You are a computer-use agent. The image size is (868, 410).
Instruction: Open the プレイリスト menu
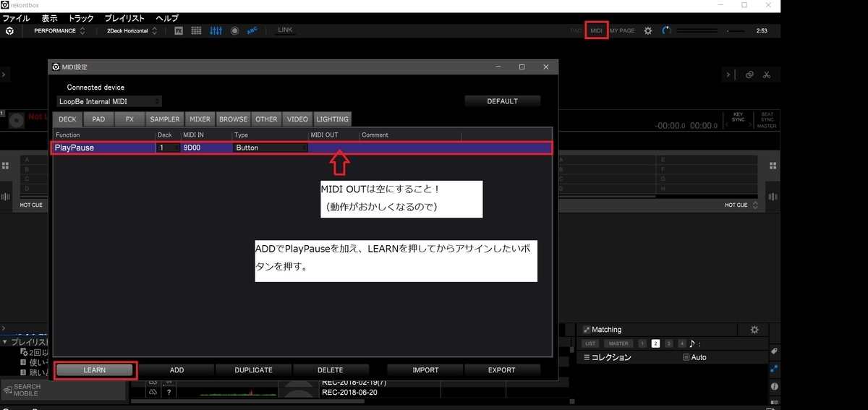[124, 18]
